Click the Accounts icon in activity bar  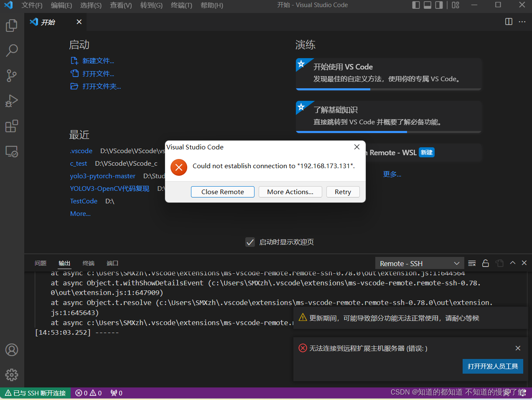(12, 350)
